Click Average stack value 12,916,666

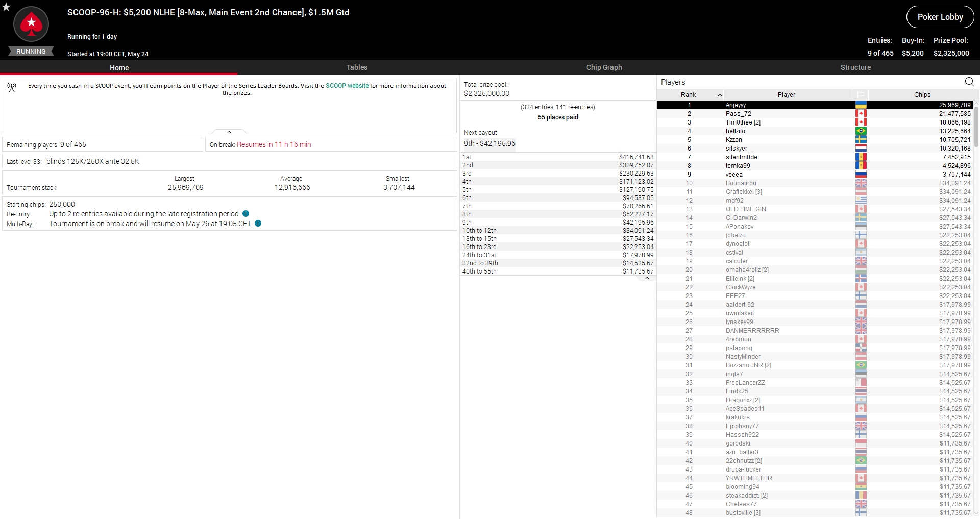[292, 188]
